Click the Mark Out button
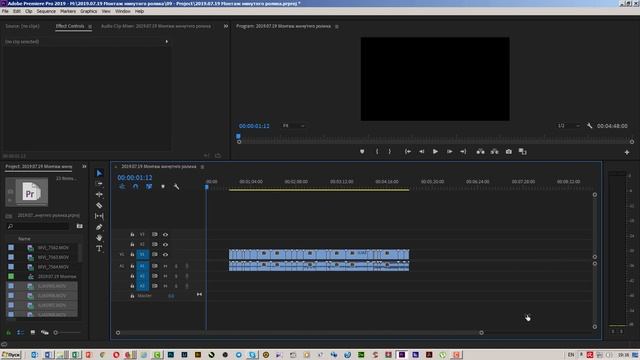This screenshot has width=640, height=360. (x=390, y=151)
